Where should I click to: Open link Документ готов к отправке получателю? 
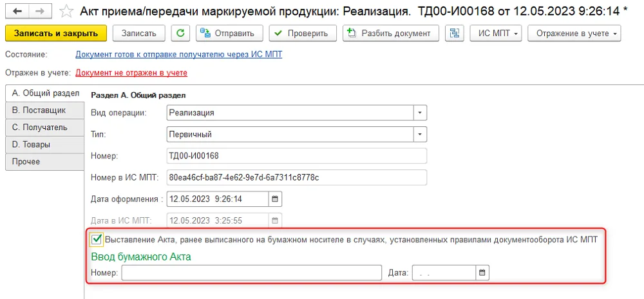click(x=178, y=54)
